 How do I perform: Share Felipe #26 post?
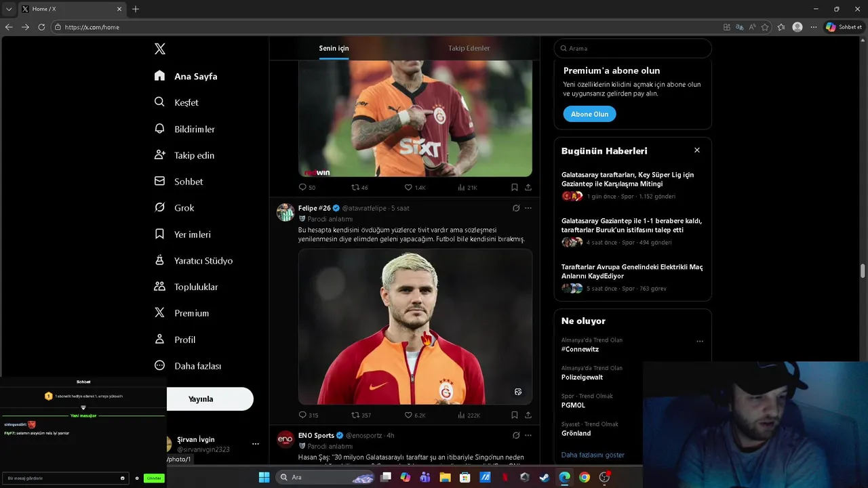tap(528, 415)
